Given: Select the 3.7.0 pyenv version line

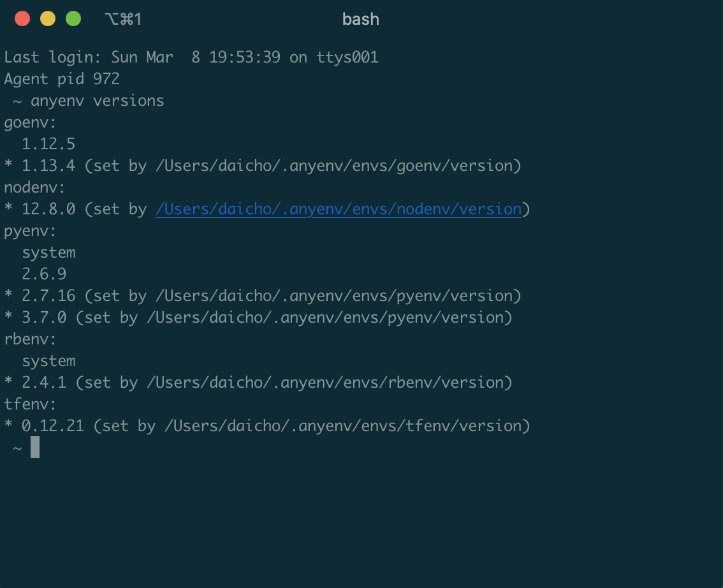Looking at the screenshot, I should (258, 318).
